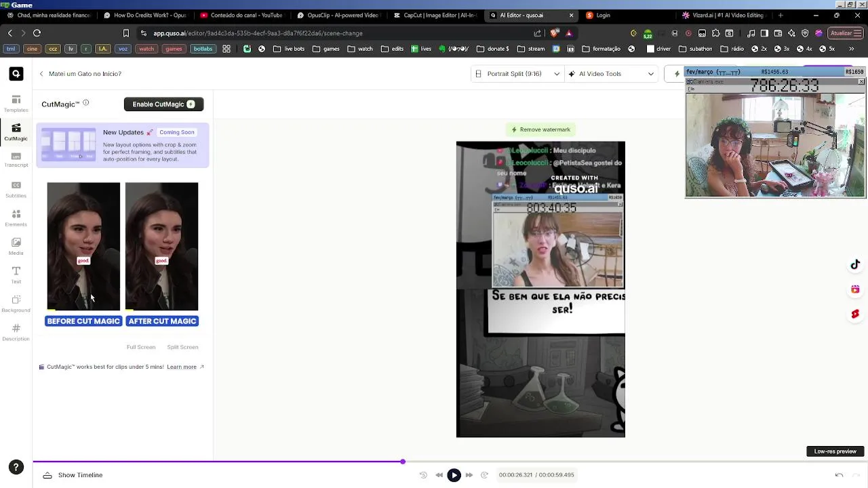
Task: Click the forward circular arrow icon
Action: click(x=484, y=475)
